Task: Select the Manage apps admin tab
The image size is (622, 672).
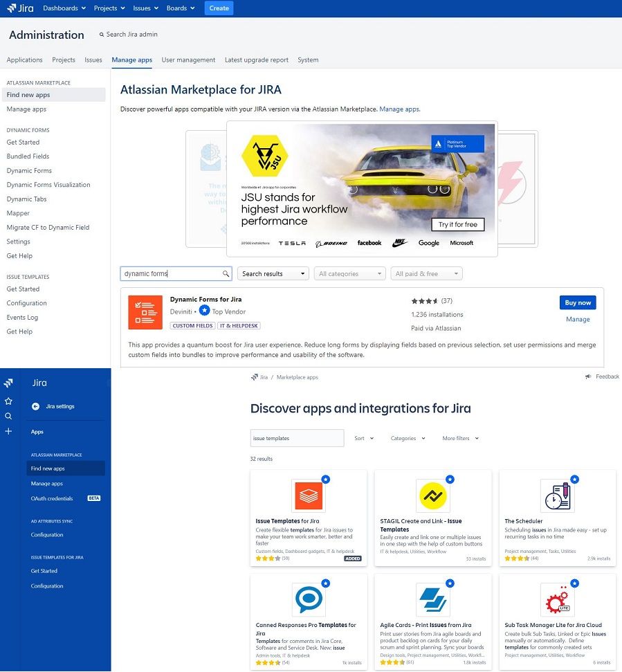Action: tap(132, 60)
